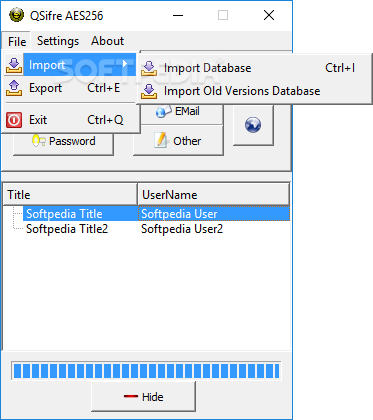
Task: Open the File menu
Action: [x=17, y=42]
